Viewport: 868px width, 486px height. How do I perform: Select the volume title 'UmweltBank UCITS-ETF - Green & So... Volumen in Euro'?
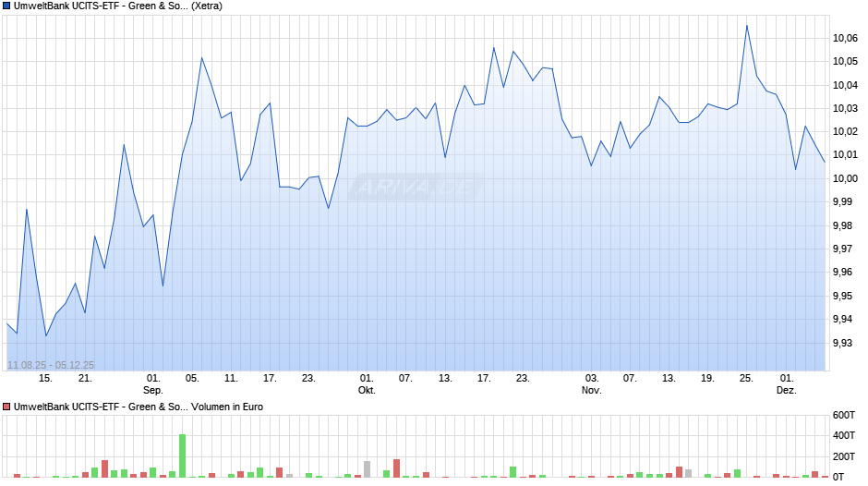point(139,407)
